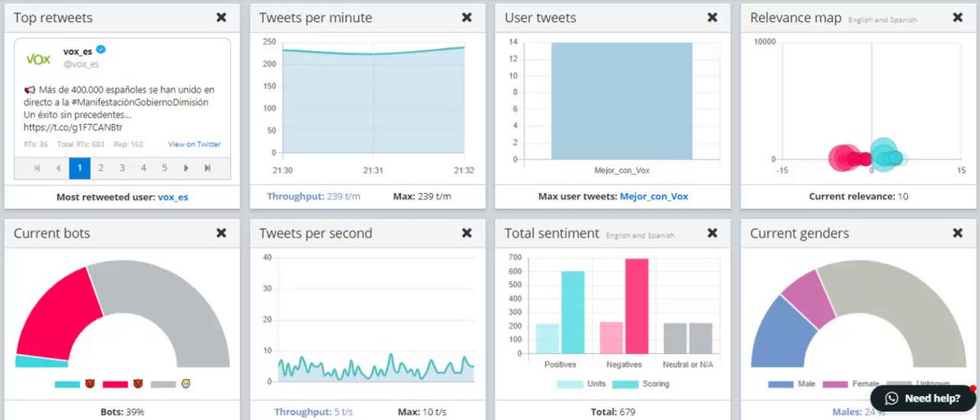Close the Tweets per second panel
The image size is (980, 420).
coord(466,233)
